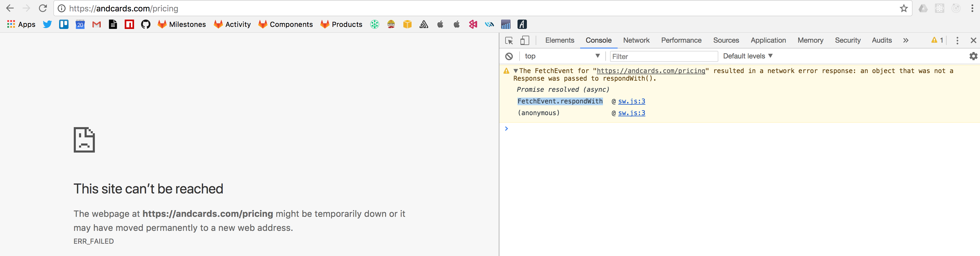Image resolution: width=980 pixels, height=256 pixels.
Task: Open the Components GitLab bookmark
Action: 286,24
